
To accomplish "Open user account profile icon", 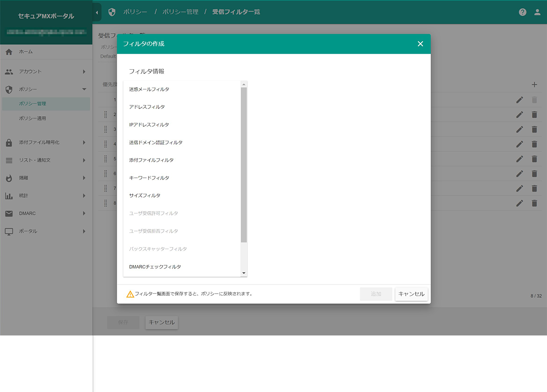I will point(537,12).
